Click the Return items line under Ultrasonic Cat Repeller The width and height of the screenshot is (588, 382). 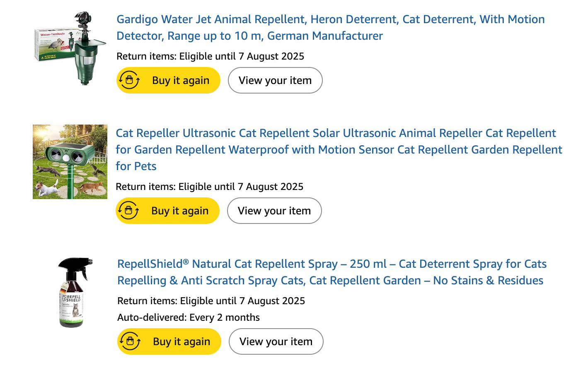click(x=209, y=187)
